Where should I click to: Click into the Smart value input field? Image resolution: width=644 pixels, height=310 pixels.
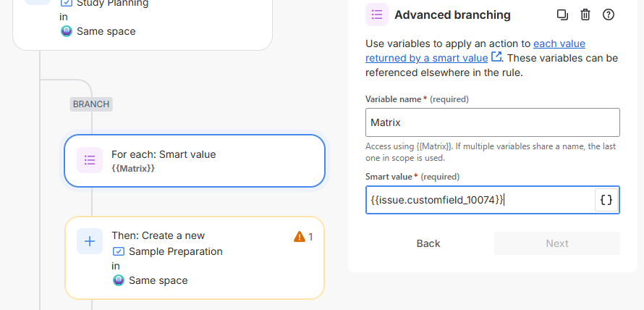[479, 200]
